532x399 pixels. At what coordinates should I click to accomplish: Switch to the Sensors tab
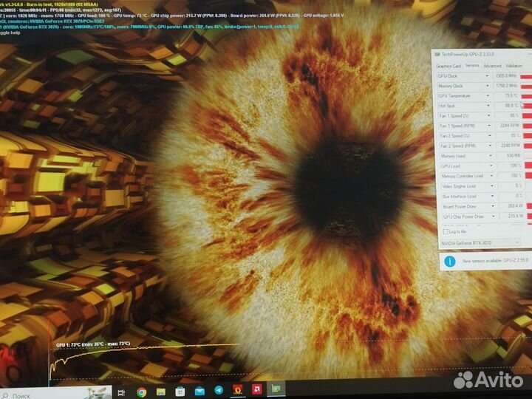point(472,66)
